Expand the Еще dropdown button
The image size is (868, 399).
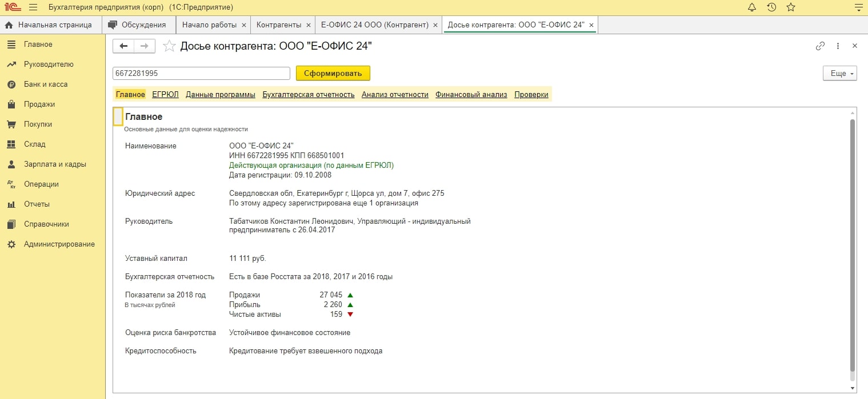click(839, 73)
